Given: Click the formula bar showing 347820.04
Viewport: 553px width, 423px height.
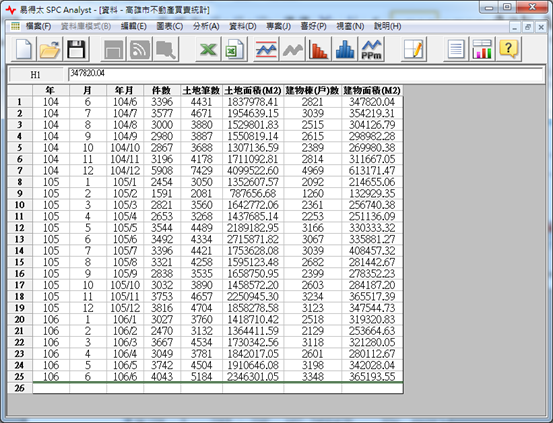Looking at the screenshot, I should point(305,74).
